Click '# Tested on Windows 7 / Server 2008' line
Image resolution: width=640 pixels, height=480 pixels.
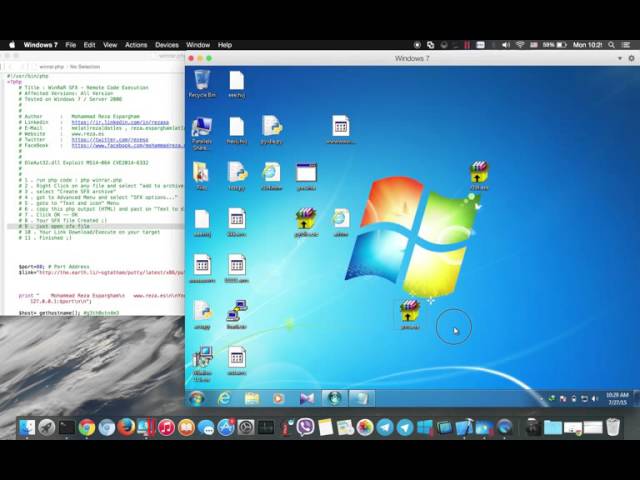point(70,99)
